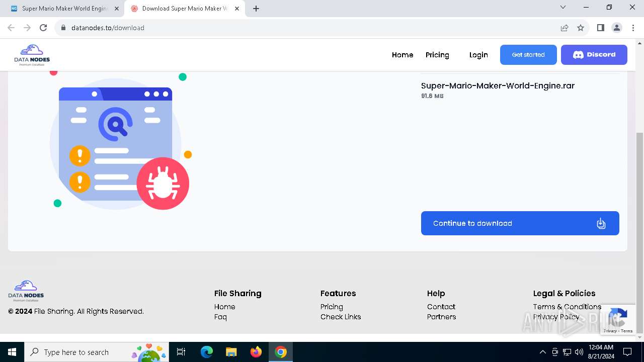Open the Discord button

coord(594,55)
